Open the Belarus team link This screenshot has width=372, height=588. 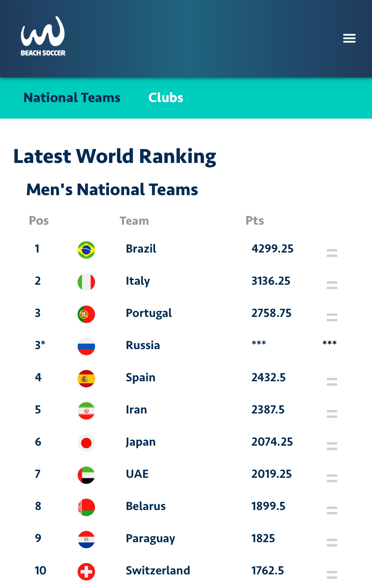(x=146, y=506)
